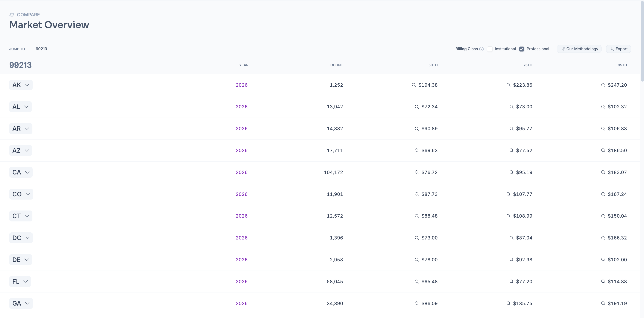Click the 2026 year in CA row
This screenshot has height=318, width=644.
click(241, 172)
